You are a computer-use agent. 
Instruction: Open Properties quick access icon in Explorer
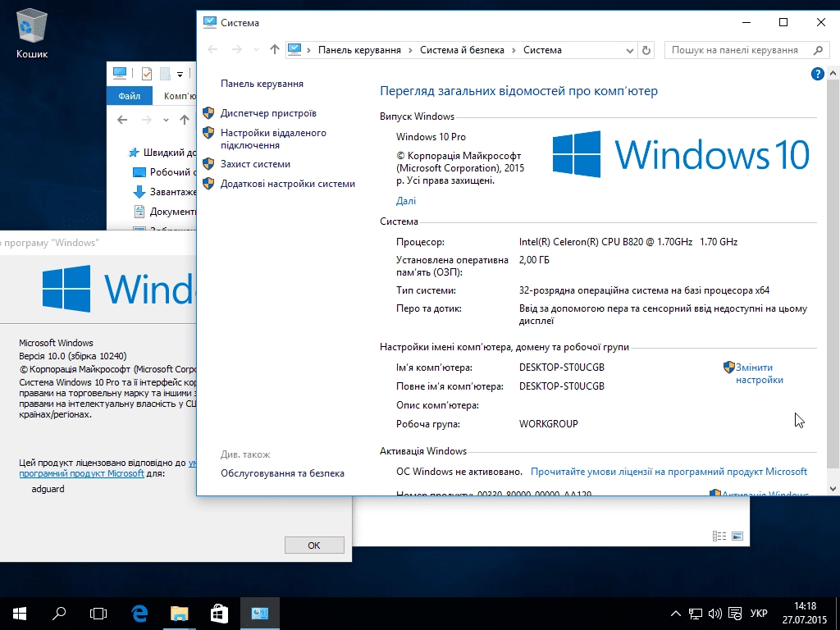point(146,73)
